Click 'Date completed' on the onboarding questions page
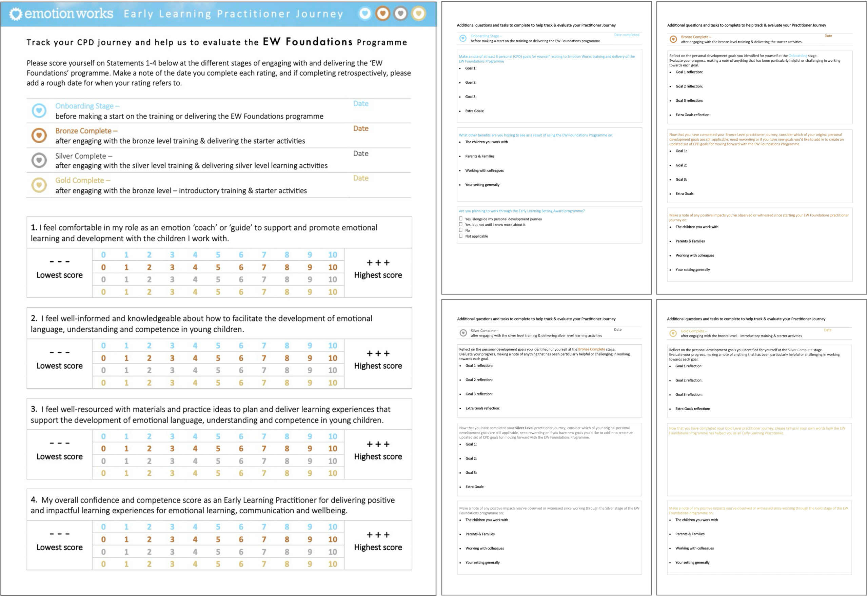The image size is (868, 596). coord(626,35)
